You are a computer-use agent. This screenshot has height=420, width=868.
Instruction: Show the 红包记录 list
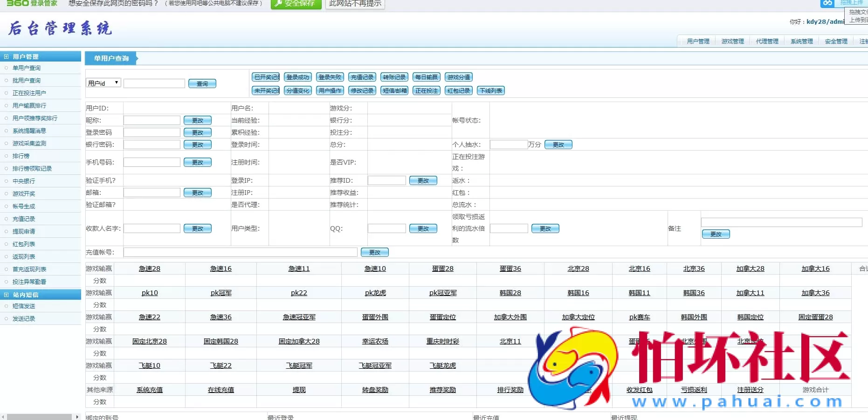coord(458,90)
